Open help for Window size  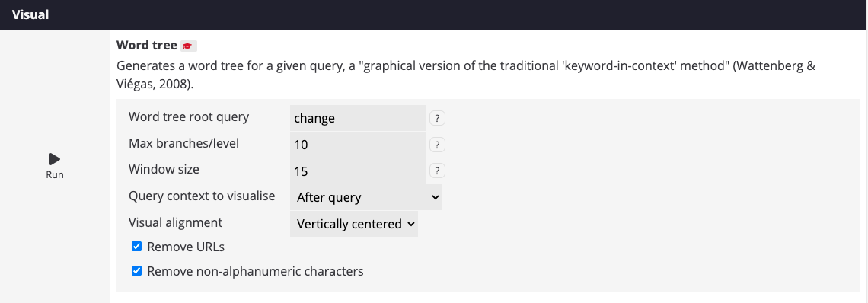(x=437, y=171)
